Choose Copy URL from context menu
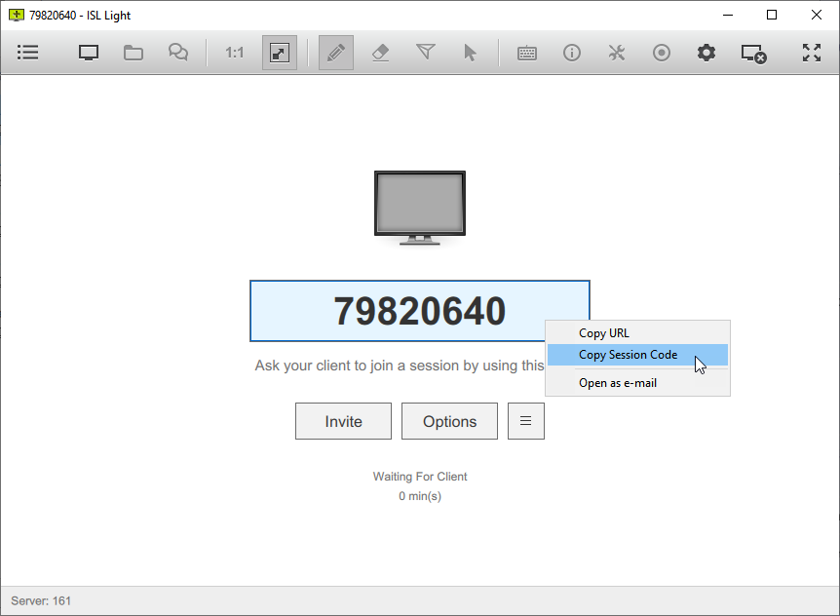840x616 pixels. 604,333
